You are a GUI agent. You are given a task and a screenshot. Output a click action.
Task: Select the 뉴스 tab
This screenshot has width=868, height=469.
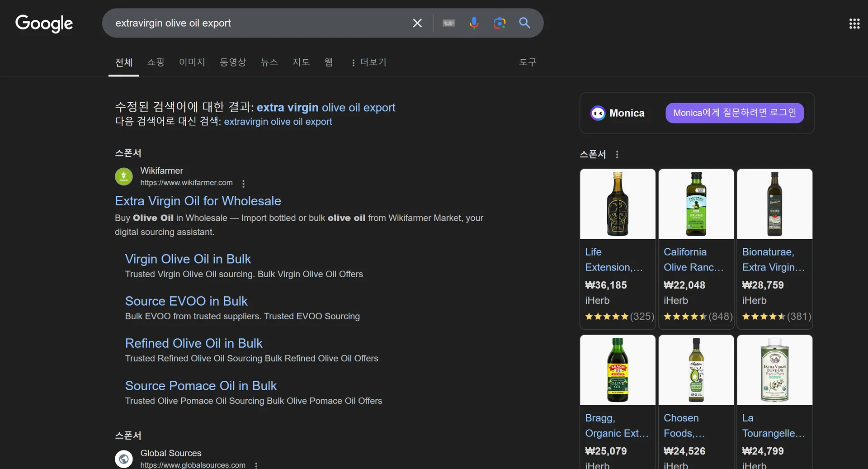(269, 62)
